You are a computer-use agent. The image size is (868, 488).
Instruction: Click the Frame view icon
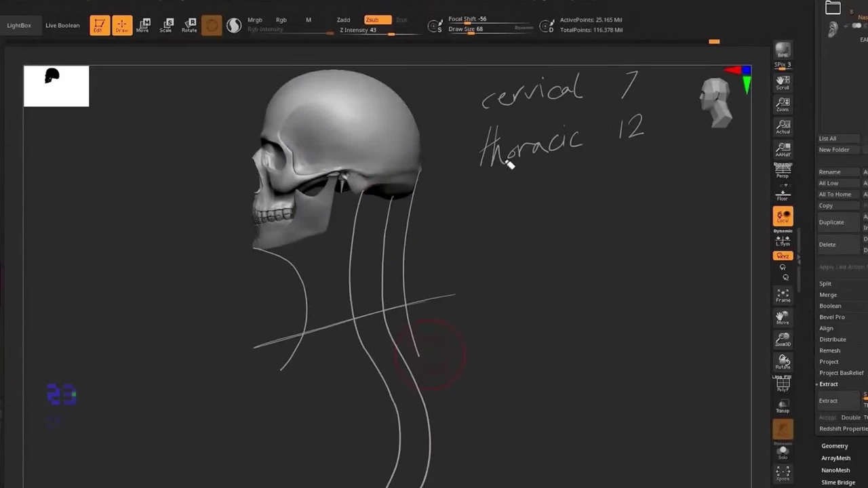(783, 295)
